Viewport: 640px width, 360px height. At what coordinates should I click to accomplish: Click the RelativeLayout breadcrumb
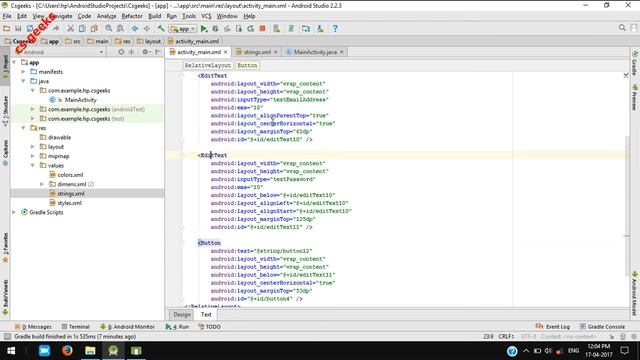[207, 65]
